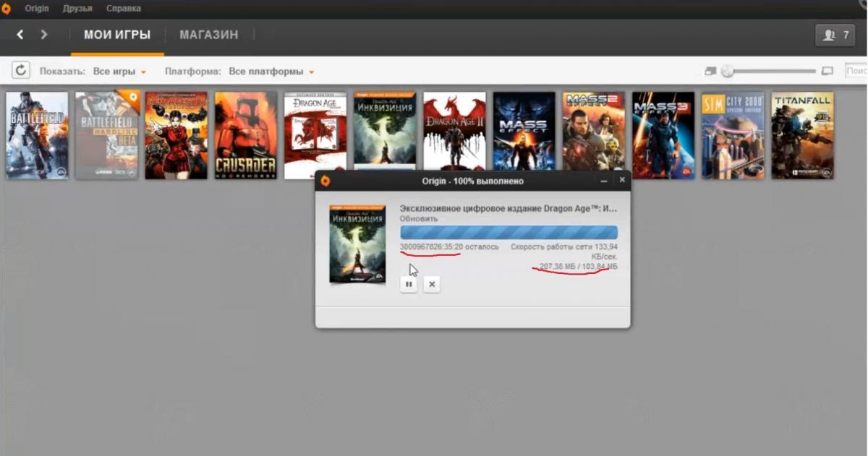868x456 pixels.
Task: Switch to the МАГАЗИН tab
Action: point(209,35)
